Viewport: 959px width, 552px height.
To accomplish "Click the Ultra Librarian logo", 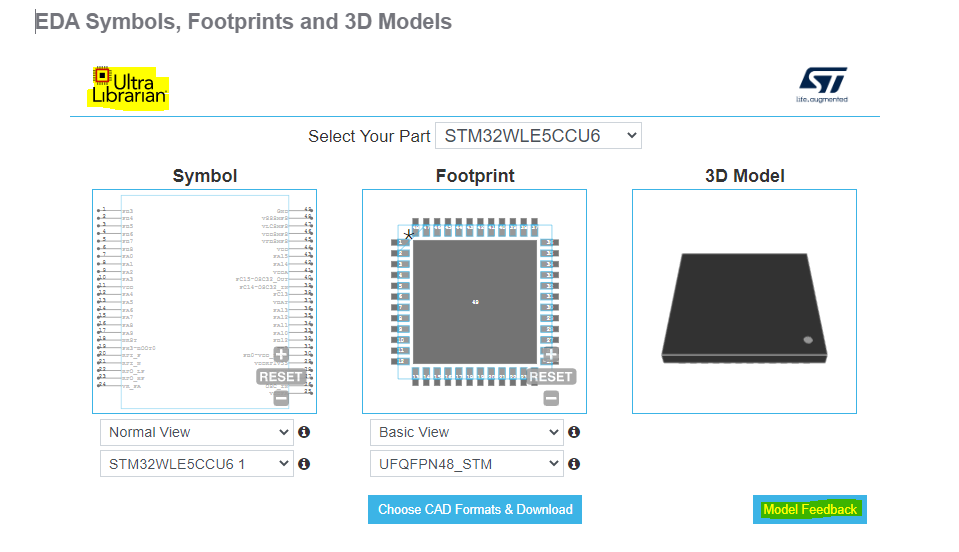I will 128,88.
